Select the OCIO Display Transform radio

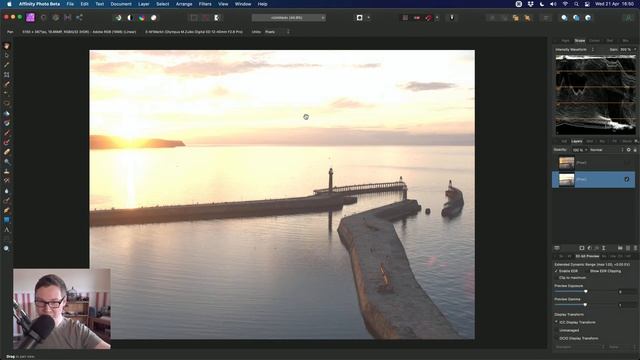tap(557, 338)
